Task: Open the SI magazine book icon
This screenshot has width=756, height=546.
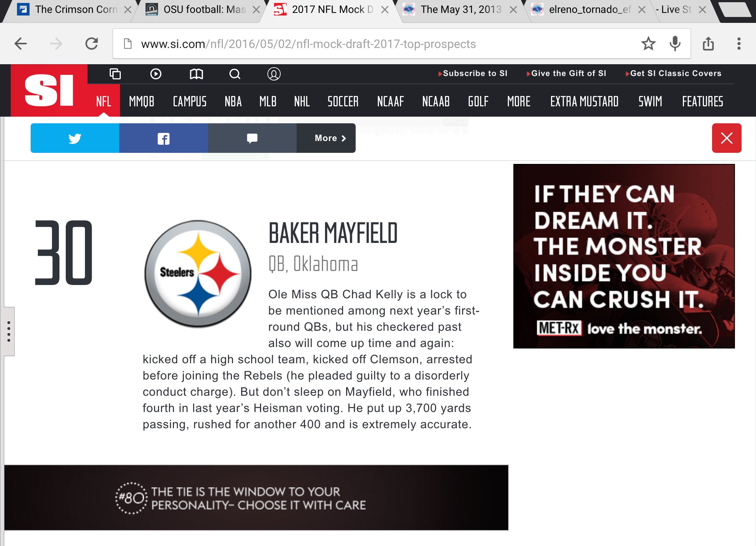Action: 196,74
